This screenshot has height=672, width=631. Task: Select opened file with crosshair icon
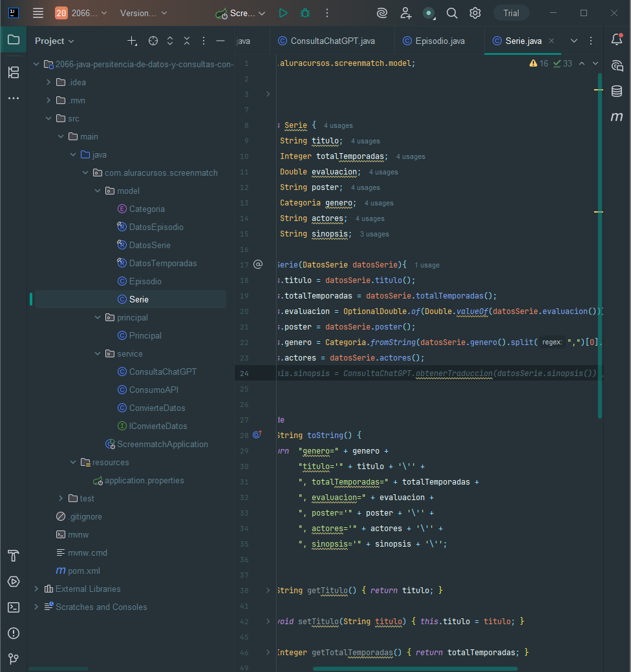click(x=153, y=41)
